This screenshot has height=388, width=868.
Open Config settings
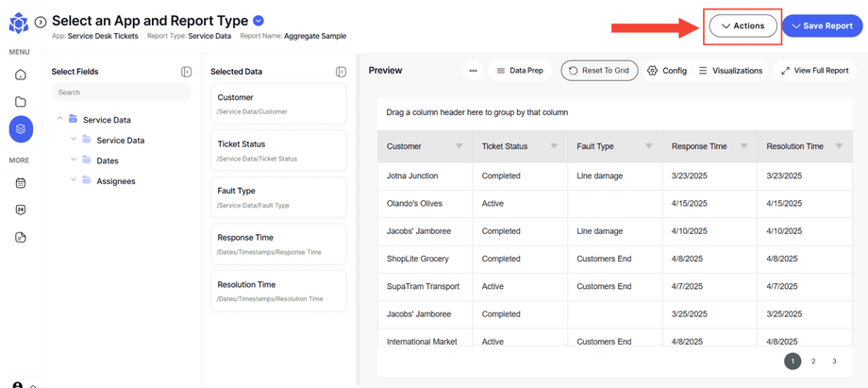tap(666, 71)
